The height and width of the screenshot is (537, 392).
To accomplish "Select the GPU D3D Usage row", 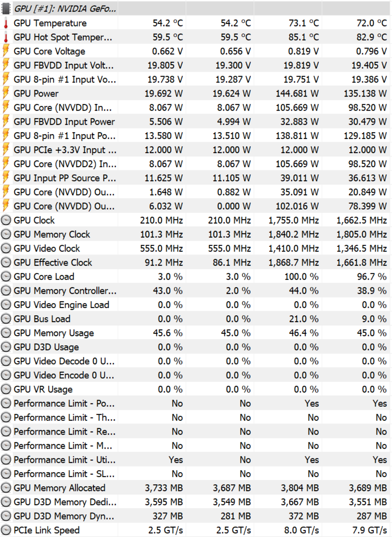I will pyautogui.click(x=196, y=347).
